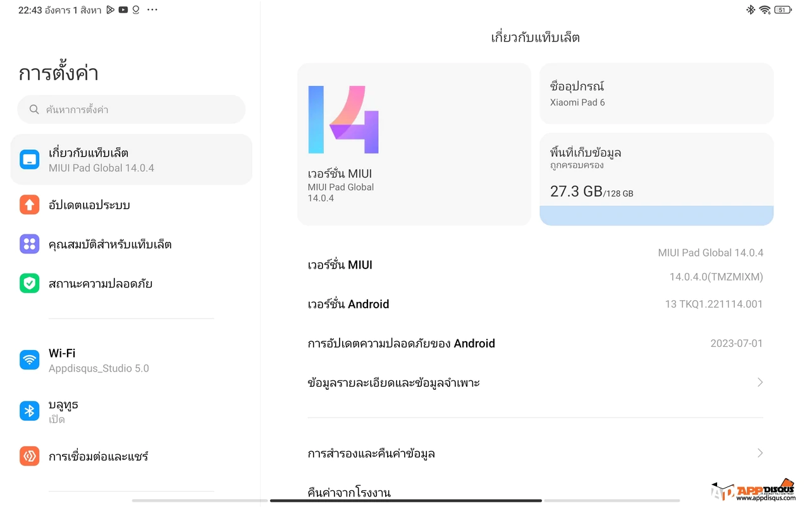812x508 pixels.
Task: Expand the backup and restore chevron
Action: (x=760, y=453)
